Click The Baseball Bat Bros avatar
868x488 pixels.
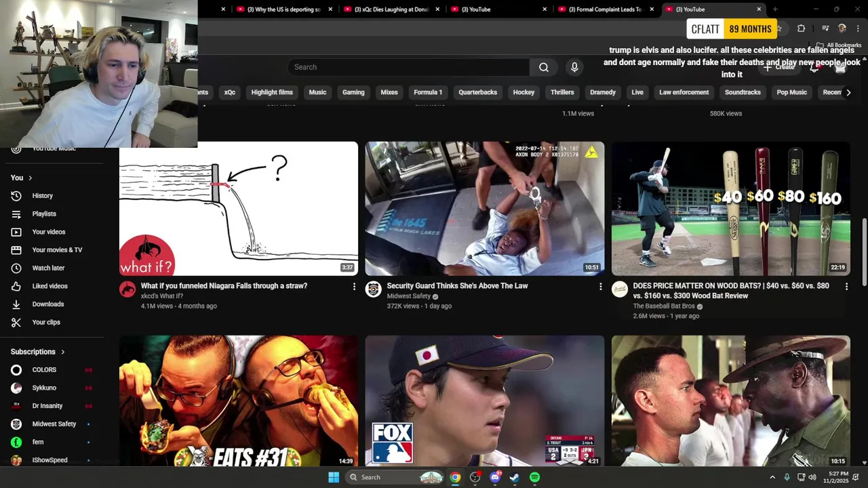pos(620,289)
